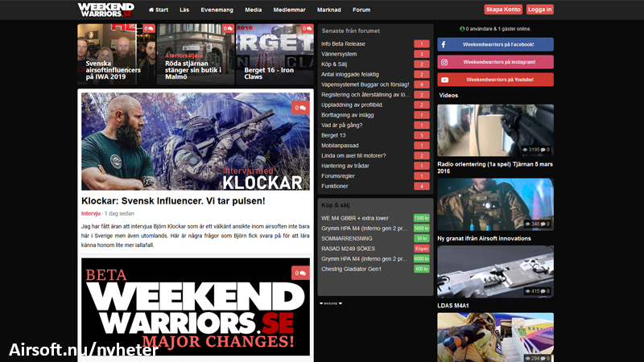Click the online users status icon
The image size is (644, 362).
462,29
